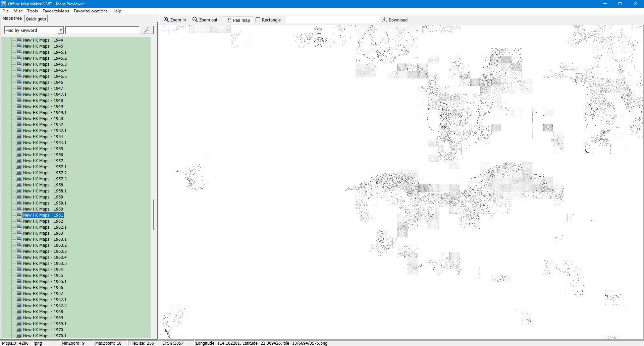Switch to the Quick goto tab
The image size is (644, 346).
pyautogui.click(x=36, y=19)
